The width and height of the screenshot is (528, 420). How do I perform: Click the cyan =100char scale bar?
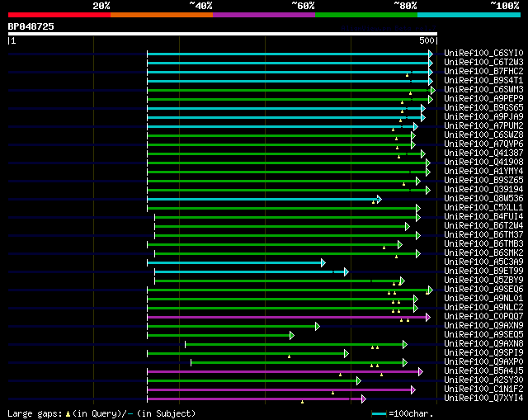(379, 413)
